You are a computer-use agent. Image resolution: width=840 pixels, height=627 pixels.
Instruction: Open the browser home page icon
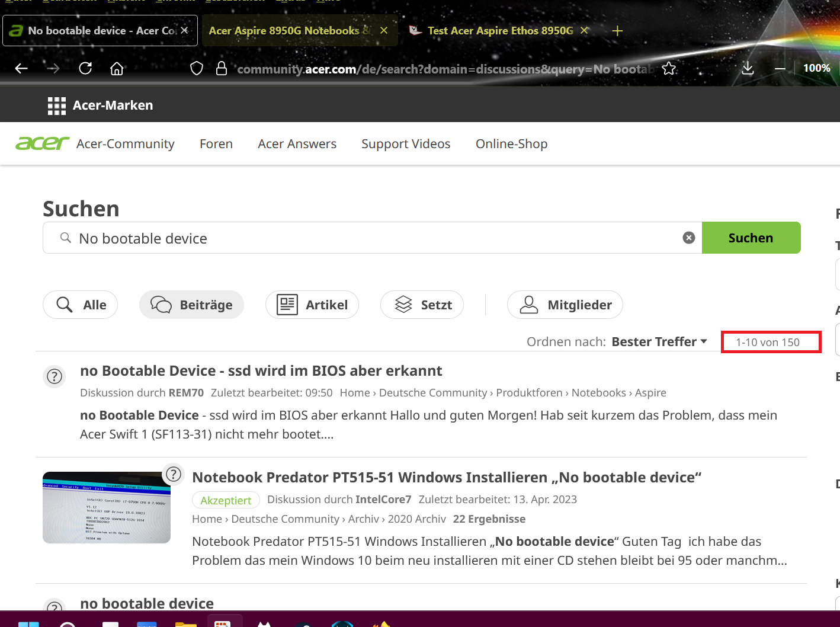(x=117, y=69)
